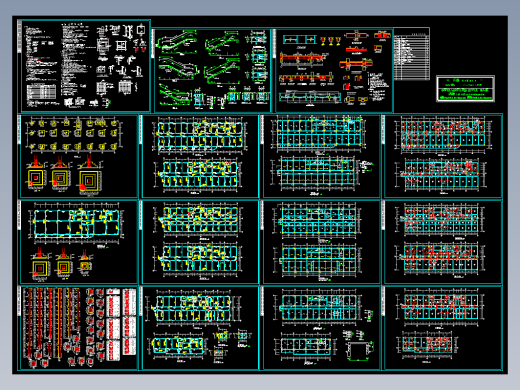Open bottom-row cyan-yellow plan sheet with small details
Screen dimensions: 520x390
[x=199, y=328]
